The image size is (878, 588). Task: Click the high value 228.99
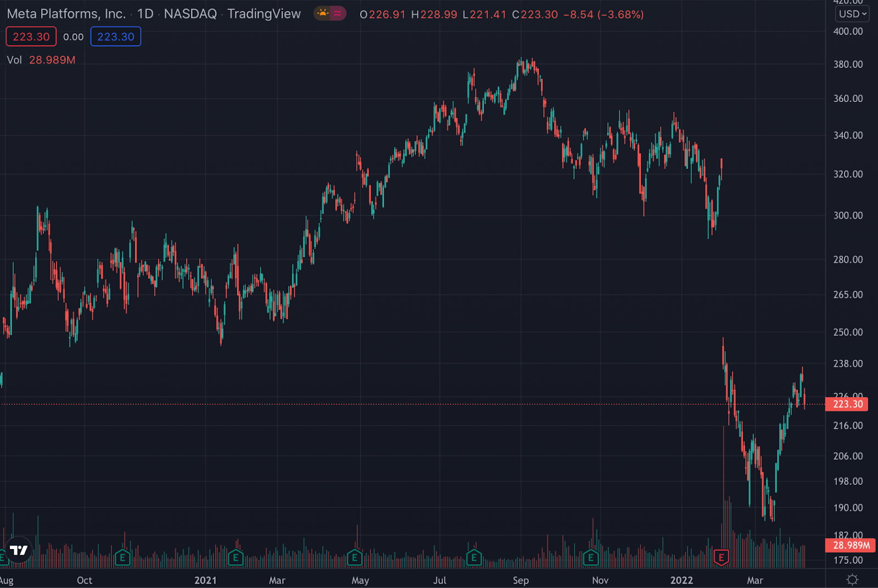[x=439, y=14]
